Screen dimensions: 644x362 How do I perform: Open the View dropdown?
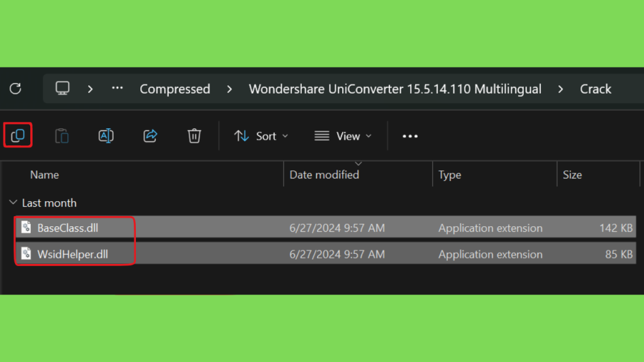(x=343, y=136)
